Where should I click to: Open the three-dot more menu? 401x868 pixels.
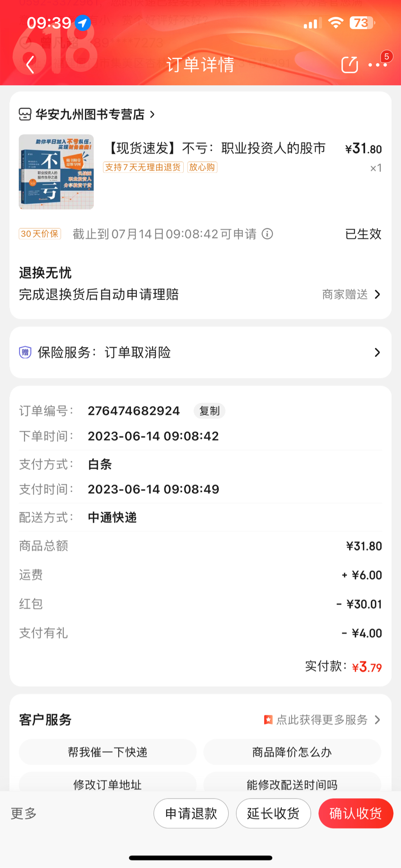[x=378, y=65]
